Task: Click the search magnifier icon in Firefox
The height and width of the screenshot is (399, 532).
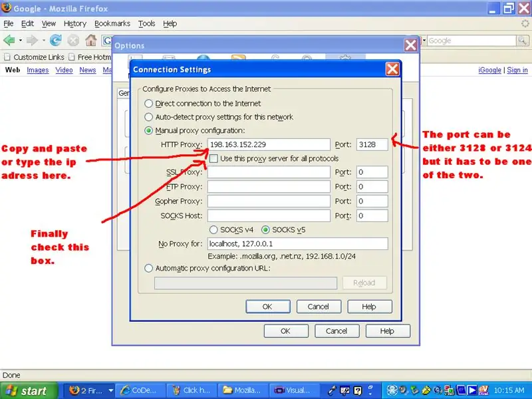Action: click(x=523, y=41)
